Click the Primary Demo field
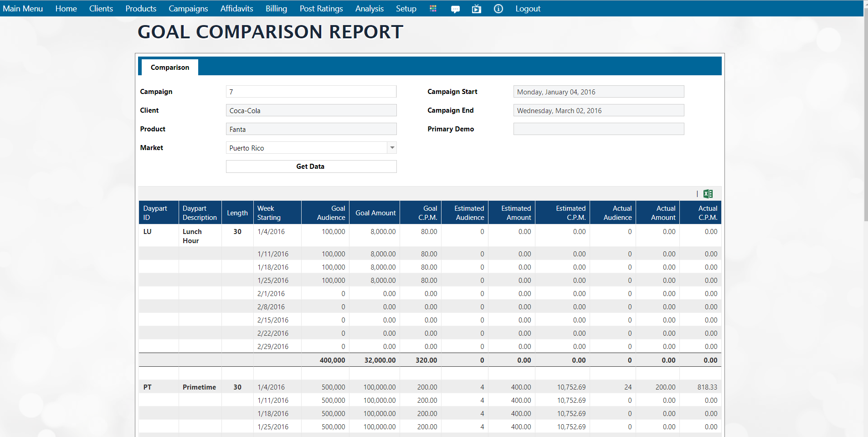 click(x=598, y=129)
